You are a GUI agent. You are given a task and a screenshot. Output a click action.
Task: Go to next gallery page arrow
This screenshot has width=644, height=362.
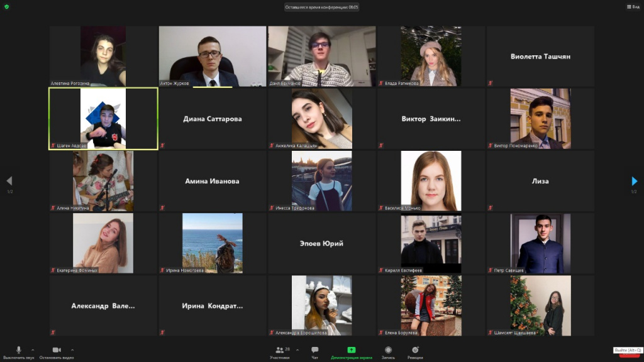[x=634, y=180]
